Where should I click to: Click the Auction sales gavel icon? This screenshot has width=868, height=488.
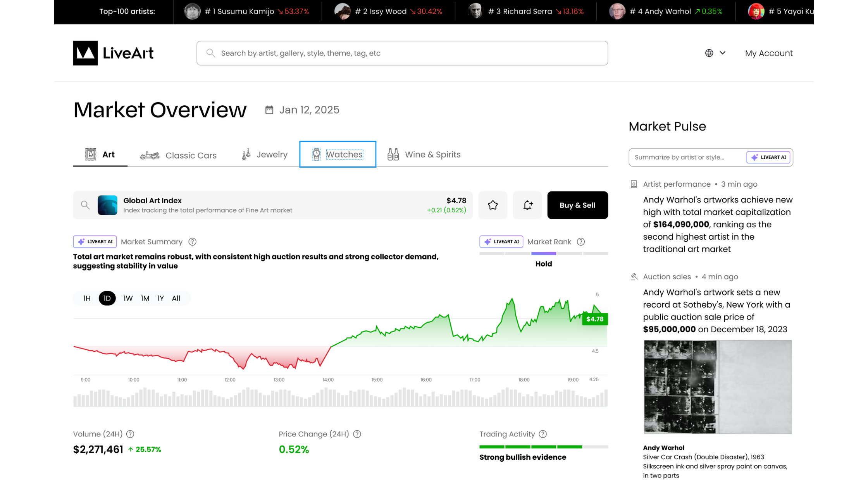[634, 277]
